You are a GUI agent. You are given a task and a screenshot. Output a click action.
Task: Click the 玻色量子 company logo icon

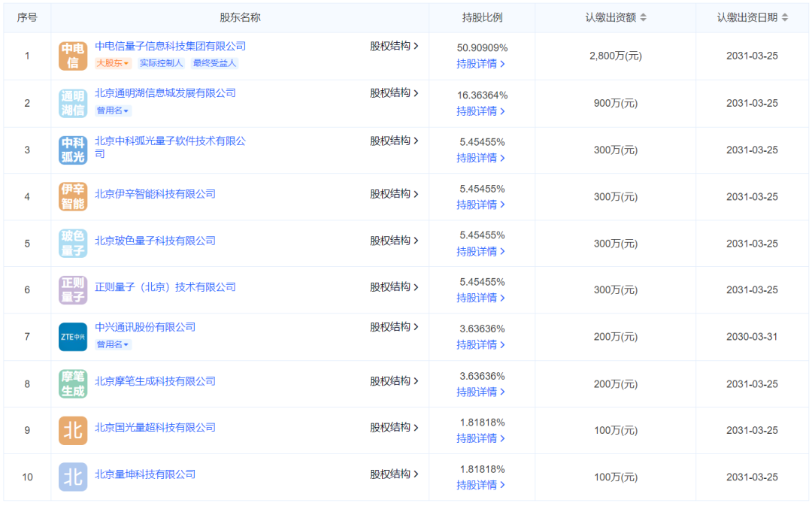(73, 243)
